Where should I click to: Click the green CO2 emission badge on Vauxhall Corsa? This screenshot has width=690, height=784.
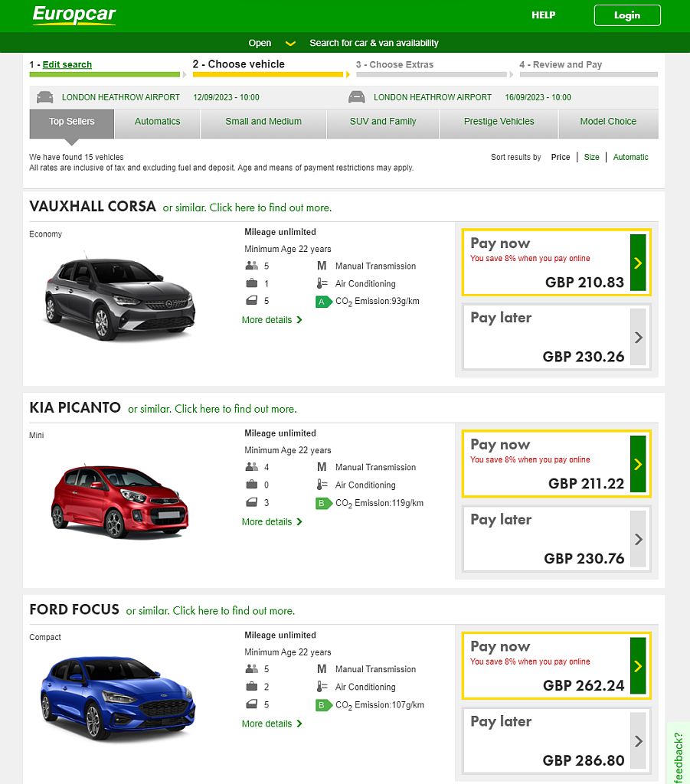click(x=322, y=302)
